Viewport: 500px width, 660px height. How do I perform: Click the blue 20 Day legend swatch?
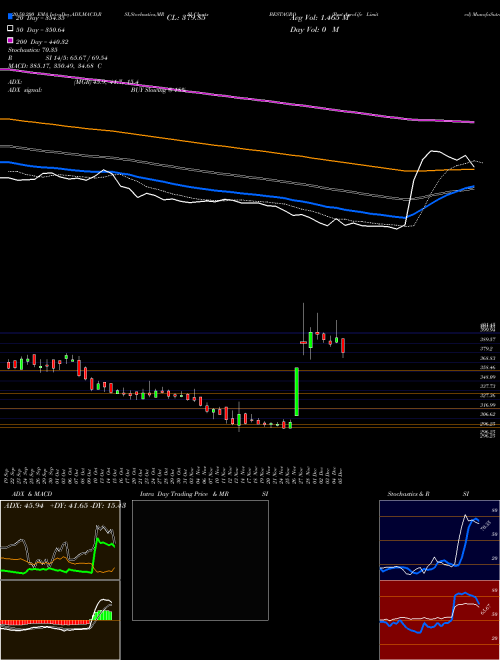(x=11, y=17)
